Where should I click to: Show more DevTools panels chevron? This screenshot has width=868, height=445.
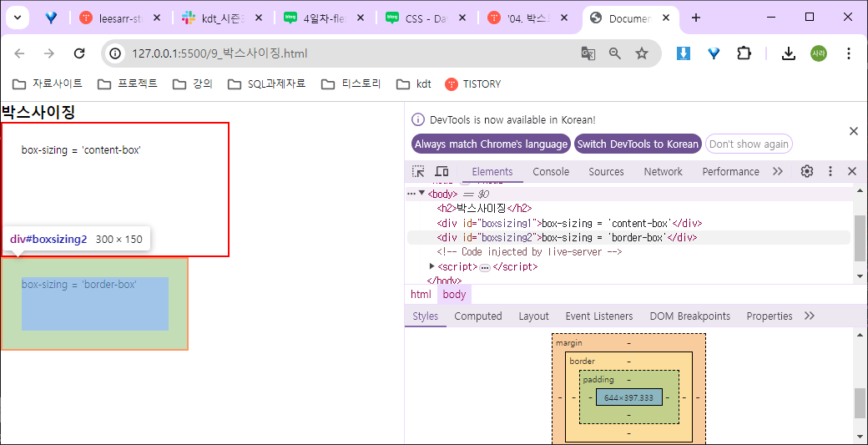778,172
